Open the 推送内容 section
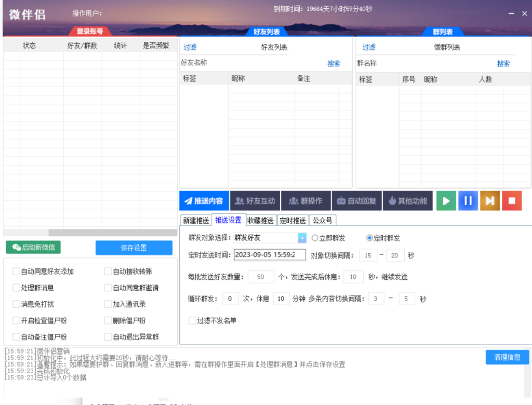Viewport: 532px width, 405px height. 204,201
